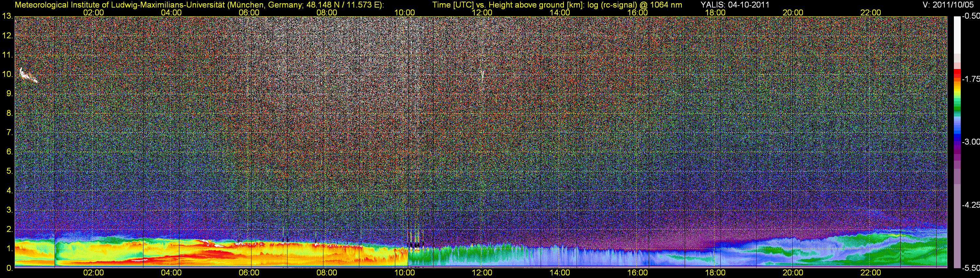Select the -1.75 color scale value
Image resolution: width=980 pixels, height=278 pixels.
point(971,79)
